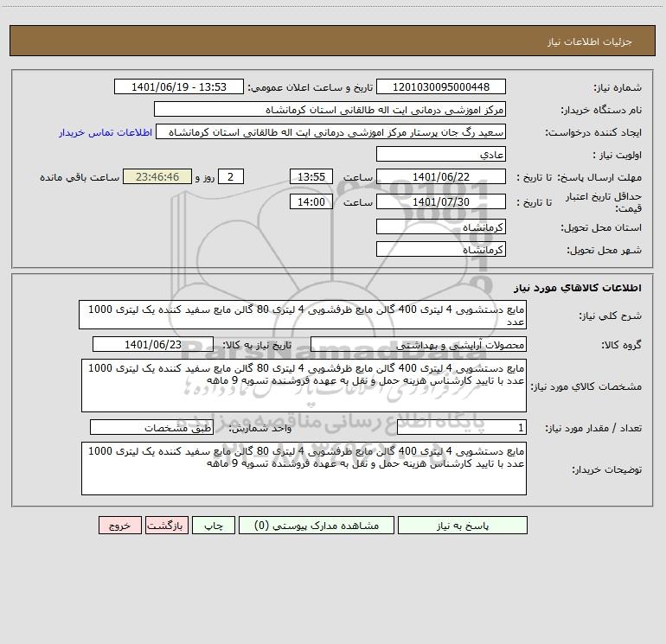The height and width of the screenshot is (644, 666).
Task: Click the جزئیات اطلاعات نیاز header title
Action: point(590,41)
